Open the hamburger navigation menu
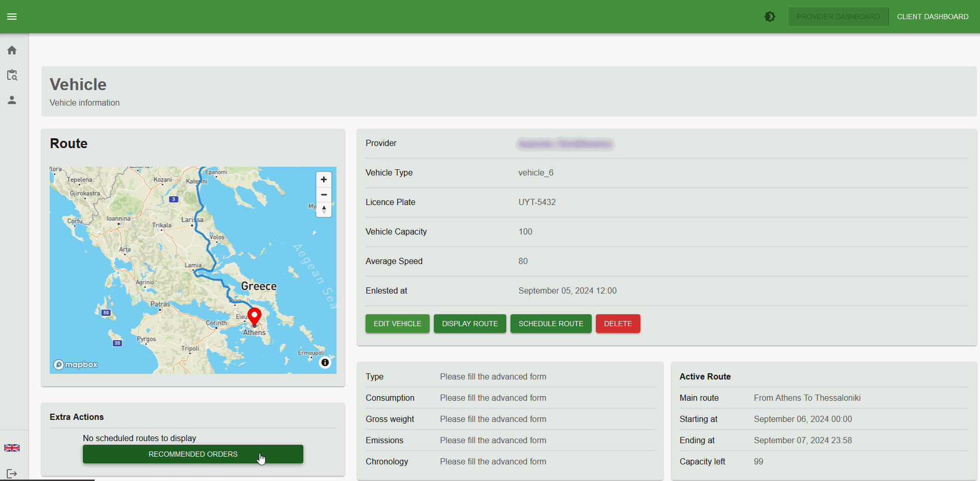This screenshot has height=481, width=980. coord(12,17)
